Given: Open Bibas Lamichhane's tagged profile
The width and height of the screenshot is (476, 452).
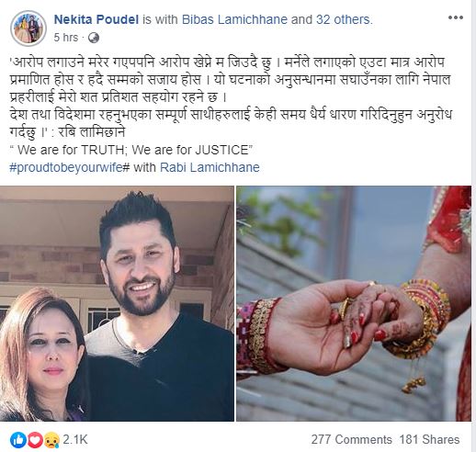Looking at the screenshot, I should [x=234, y=19].
